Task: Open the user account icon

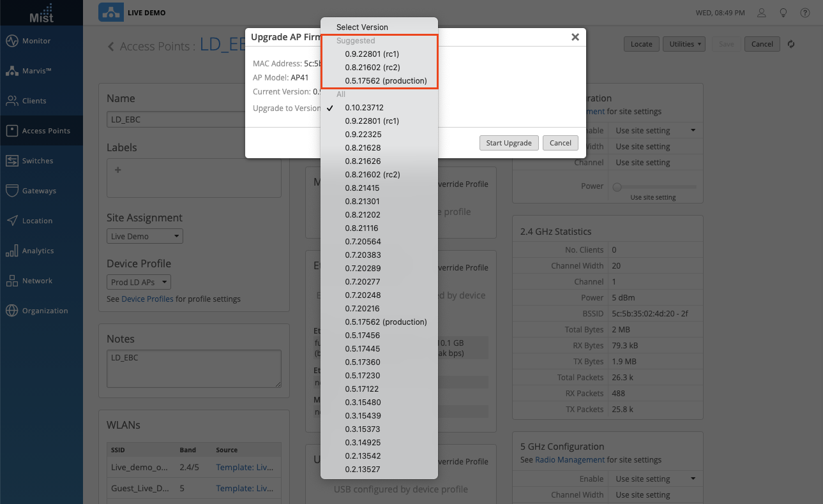Action: click(x=761, y=13)
